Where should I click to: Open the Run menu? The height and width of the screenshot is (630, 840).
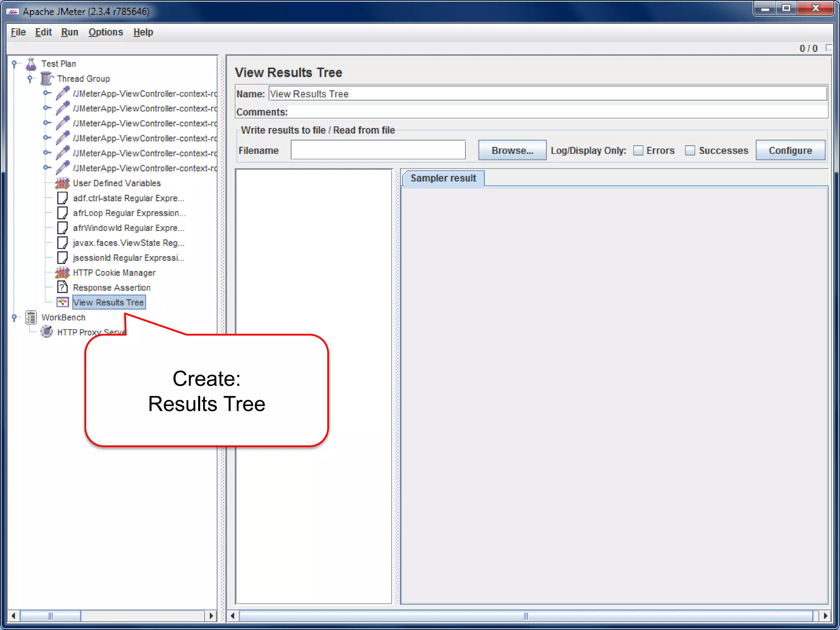point(69,32)
